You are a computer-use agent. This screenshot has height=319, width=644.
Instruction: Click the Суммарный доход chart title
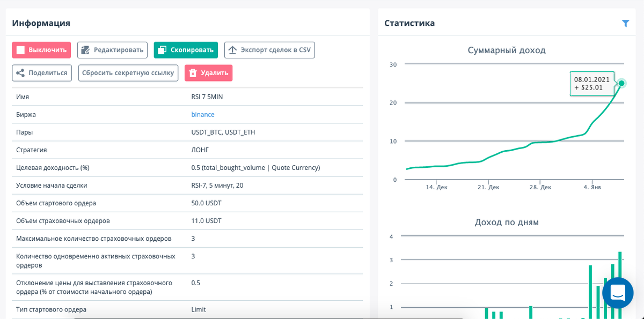[507, 50]
